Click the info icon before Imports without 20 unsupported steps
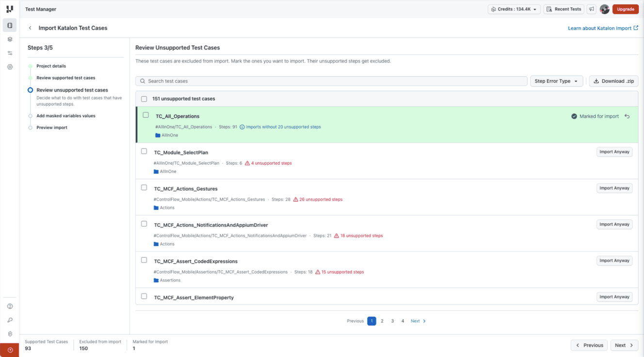The image size is (644, 357). (242, 127)
